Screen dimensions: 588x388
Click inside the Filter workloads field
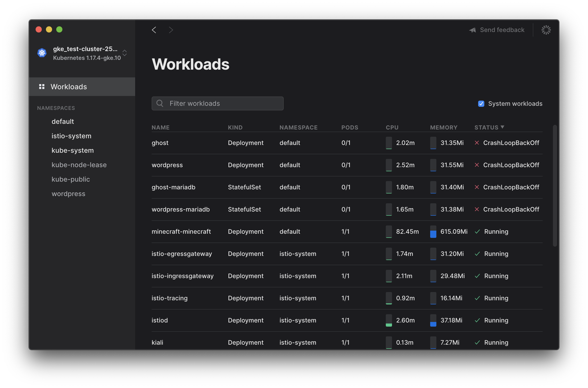pyautogui.click(x=219, y=103)
